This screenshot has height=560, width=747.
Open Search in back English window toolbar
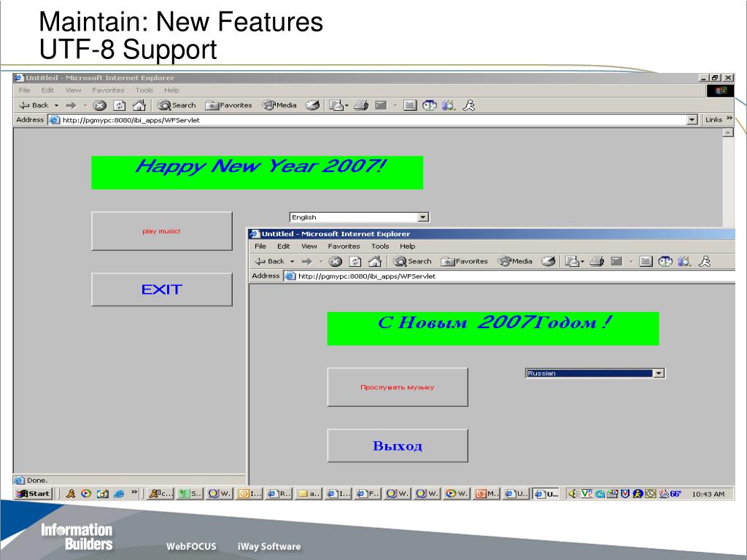point(177,105)
